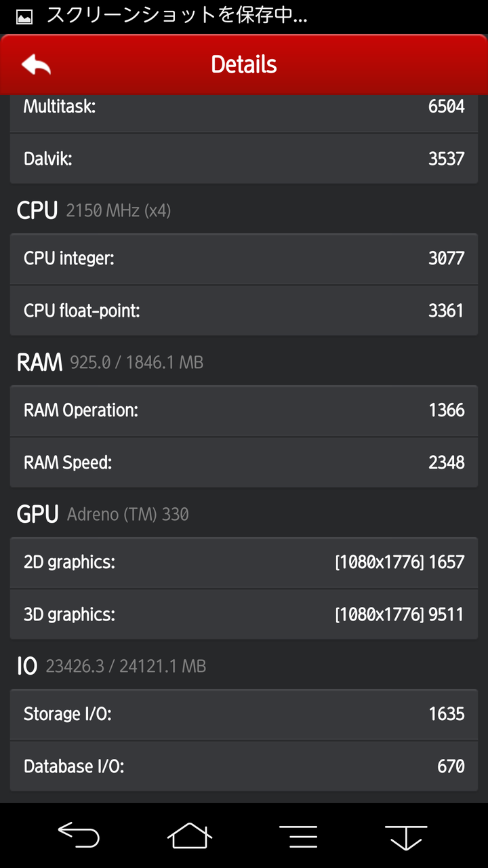Select the Storage I/O score row
Image resolution: width=488 pixels, height=868 pixels.
pos(244,714)
